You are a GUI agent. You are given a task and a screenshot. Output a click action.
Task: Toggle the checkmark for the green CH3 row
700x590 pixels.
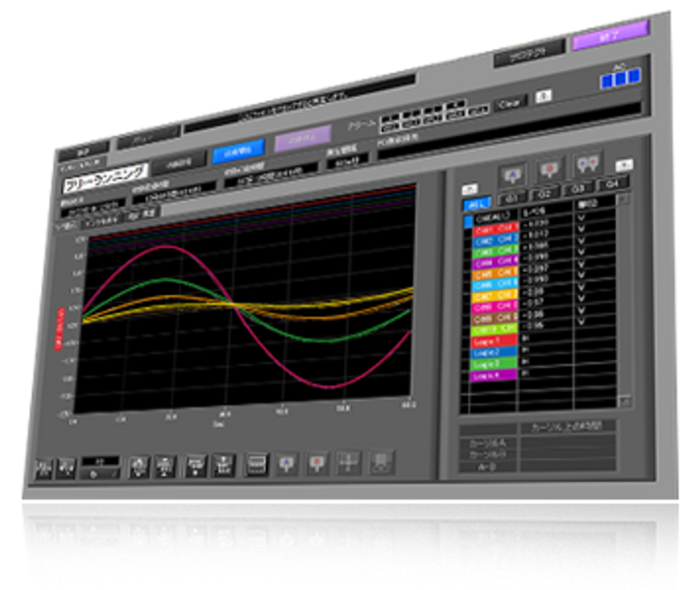tap(581, 252)
